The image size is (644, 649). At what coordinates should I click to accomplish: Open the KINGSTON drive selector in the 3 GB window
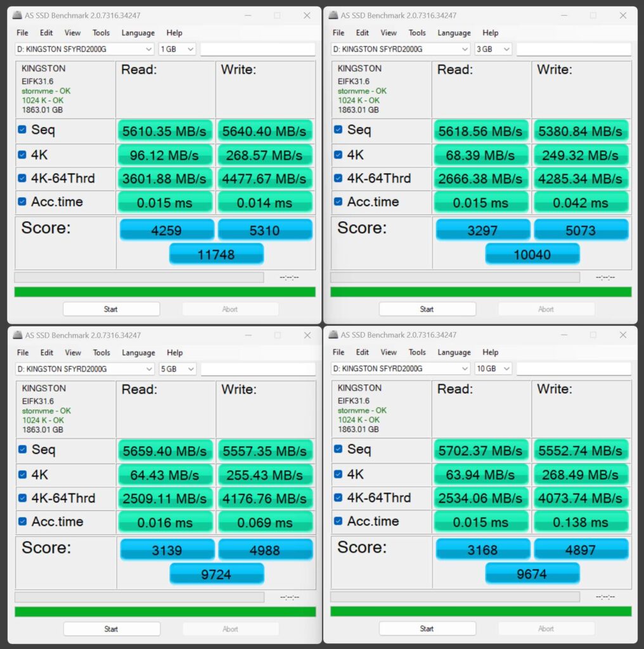tap(400, 49)
